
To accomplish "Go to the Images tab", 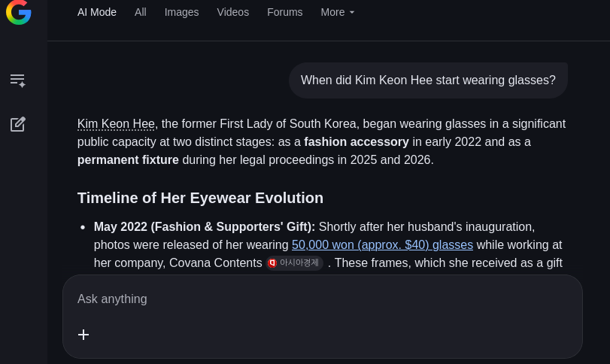I will point(181,12).
